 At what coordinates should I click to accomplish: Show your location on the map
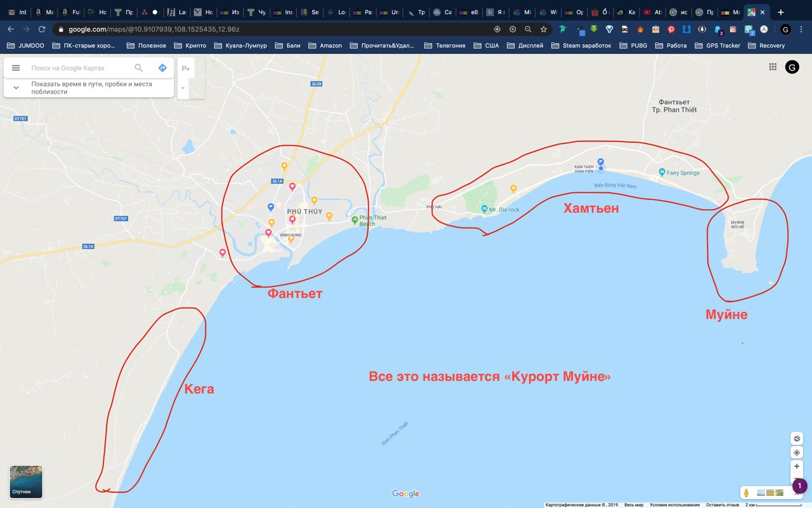point(797,453)
